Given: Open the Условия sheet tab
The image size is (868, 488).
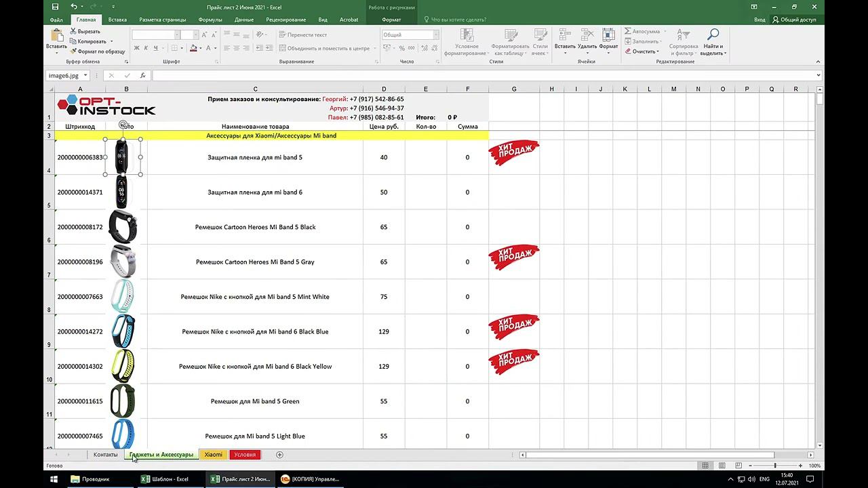Looking at the screenshot, I should tap(245, 455).
